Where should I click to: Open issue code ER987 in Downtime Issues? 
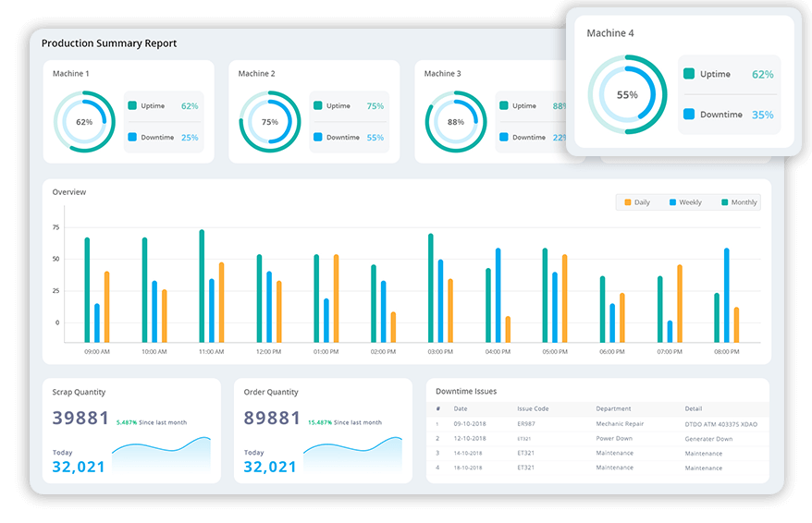pyautogui.click(x=525, y=423)
